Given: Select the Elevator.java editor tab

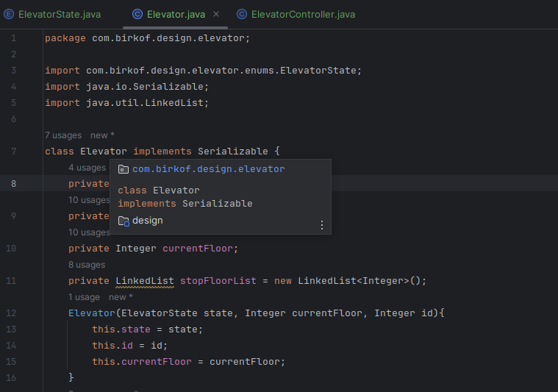Looking at the screenshot, I should (x=176, y=14).
